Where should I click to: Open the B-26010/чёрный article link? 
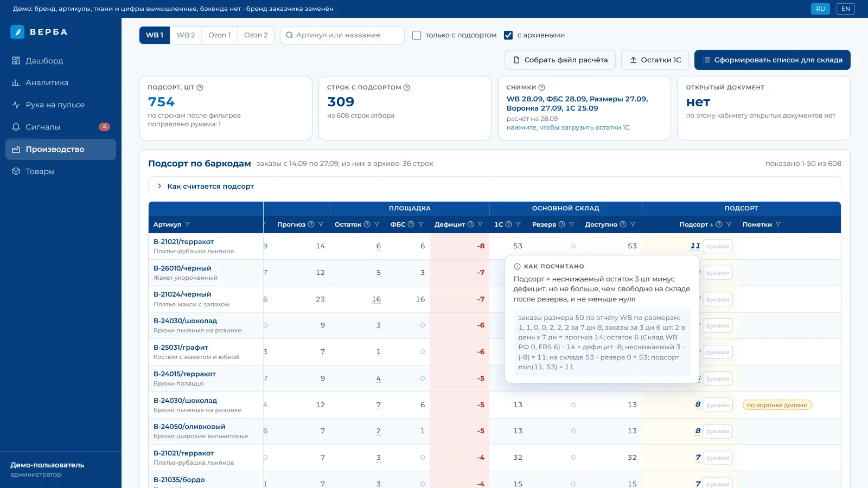[x=182, y=268]
